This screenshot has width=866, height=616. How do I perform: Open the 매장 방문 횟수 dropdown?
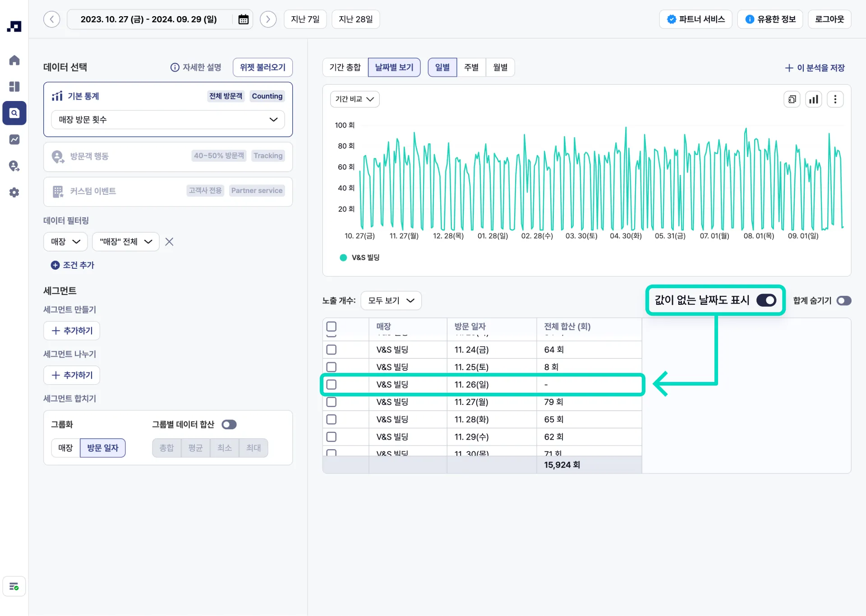coord(168,120)
